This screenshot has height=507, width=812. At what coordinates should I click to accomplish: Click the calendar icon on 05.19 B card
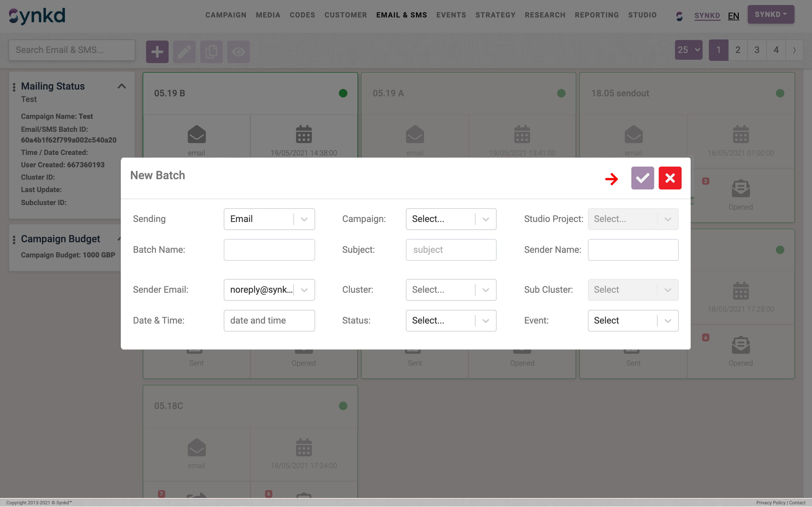coord(304,134)
